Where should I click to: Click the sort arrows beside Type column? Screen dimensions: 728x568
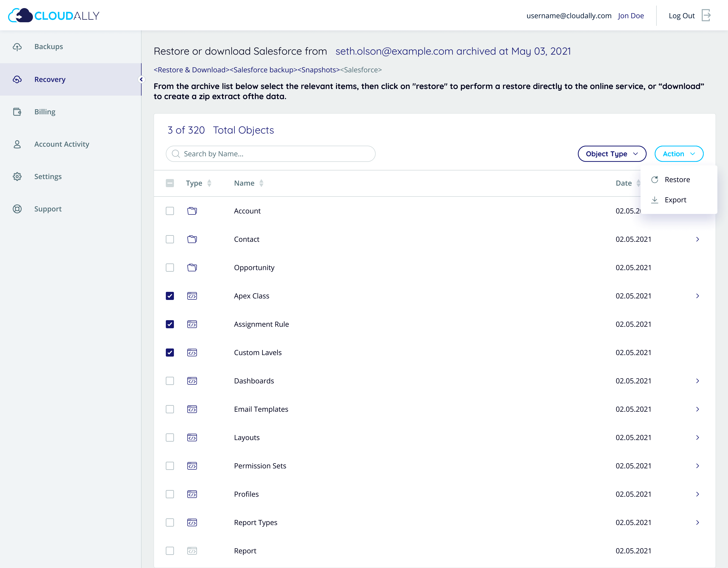point(209,183)
